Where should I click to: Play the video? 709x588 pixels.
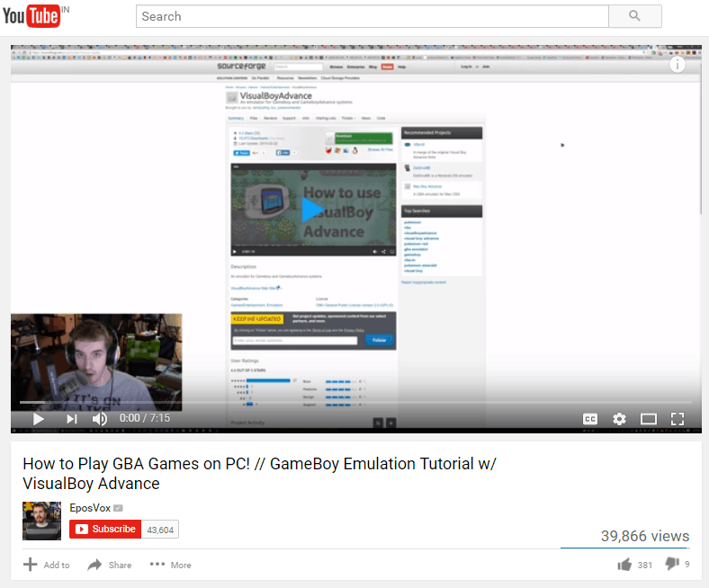coord(39,419)
